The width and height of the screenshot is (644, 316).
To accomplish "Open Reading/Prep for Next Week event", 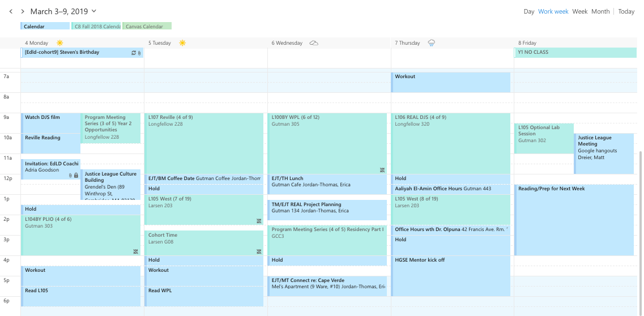I will (574, 220).
